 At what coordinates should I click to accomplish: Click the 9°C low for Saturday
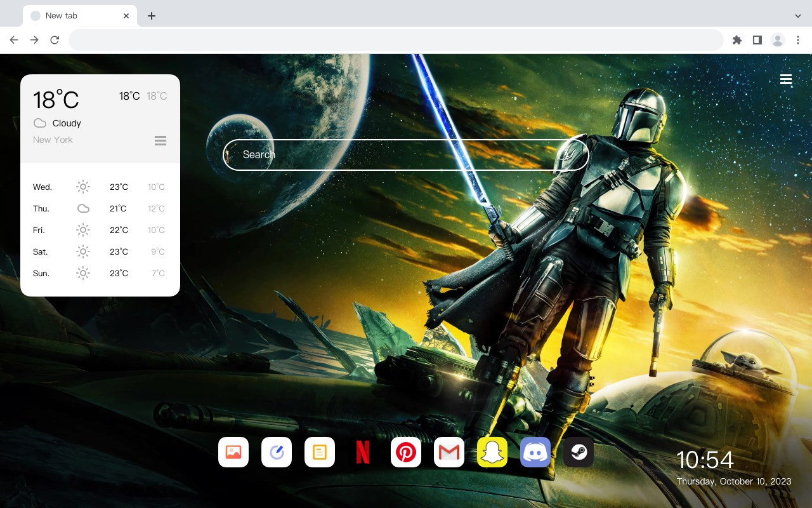click(158, 251)
